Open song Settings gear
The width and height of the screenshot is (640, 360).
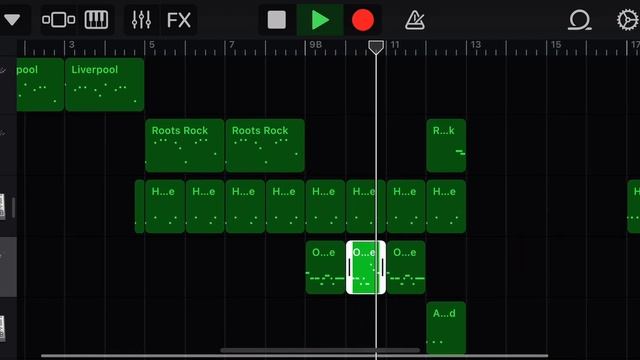[x=627, y=20]
